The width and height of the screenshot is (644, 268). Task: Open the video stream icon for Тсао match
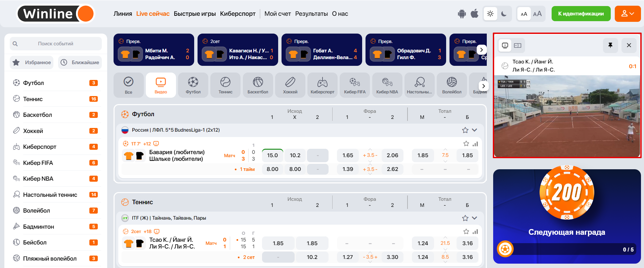tap(157, 231)
